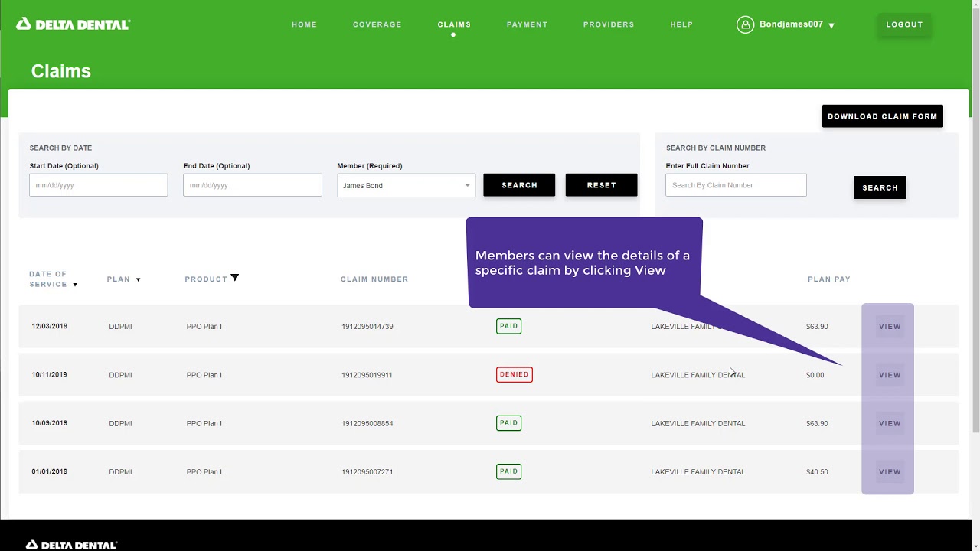Open the Help menu

(x=681, y=24)
